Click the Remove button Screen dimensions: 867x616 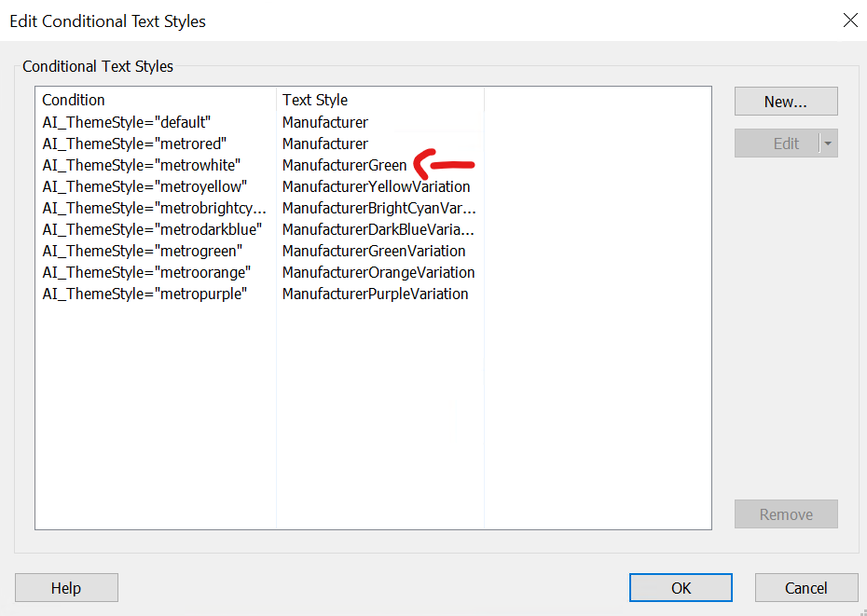(x=785, y=514)
